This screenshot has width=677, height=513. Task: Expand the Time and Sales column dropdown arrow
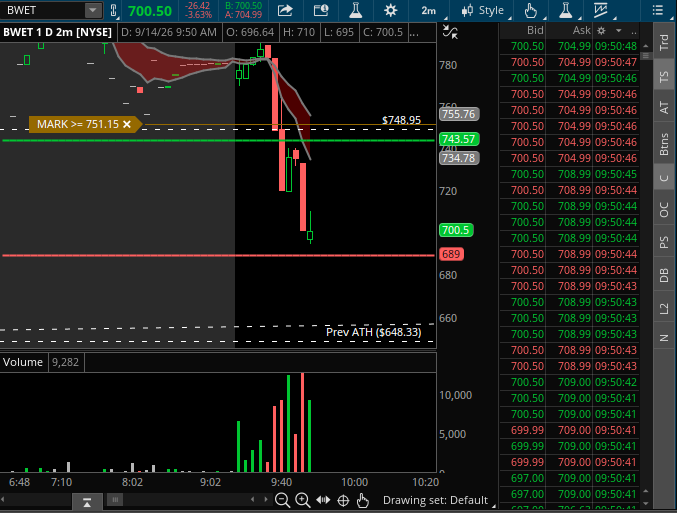coord(619,31)
